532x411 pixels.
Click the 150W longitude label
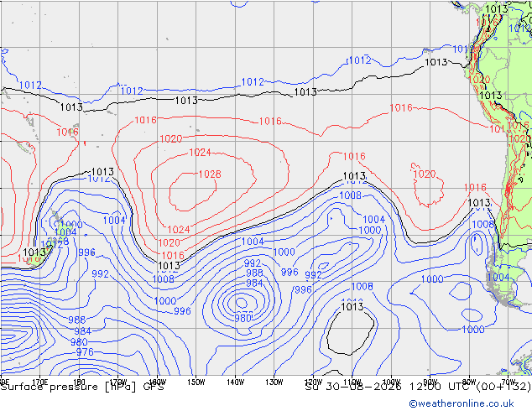point(196,382)
